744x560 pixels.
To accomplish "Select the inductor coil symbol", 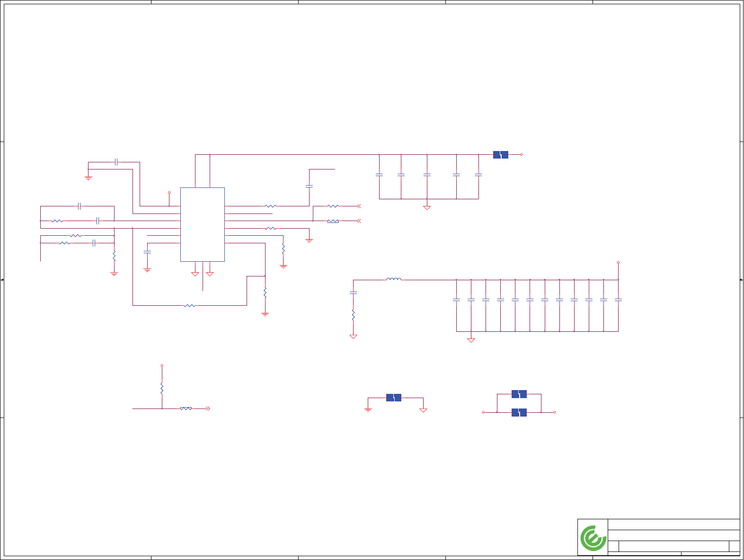I will click(394, 279).
